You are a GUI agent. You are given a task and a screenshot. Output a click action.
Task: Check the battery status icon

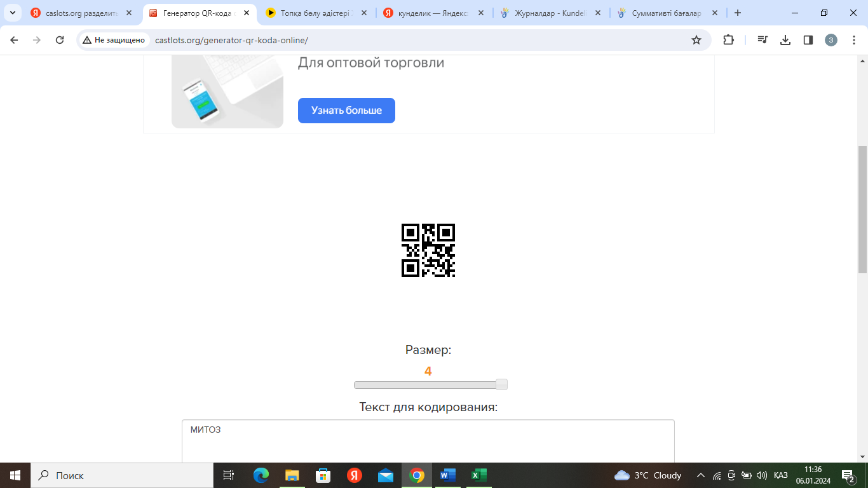click(x=747, y=475)
